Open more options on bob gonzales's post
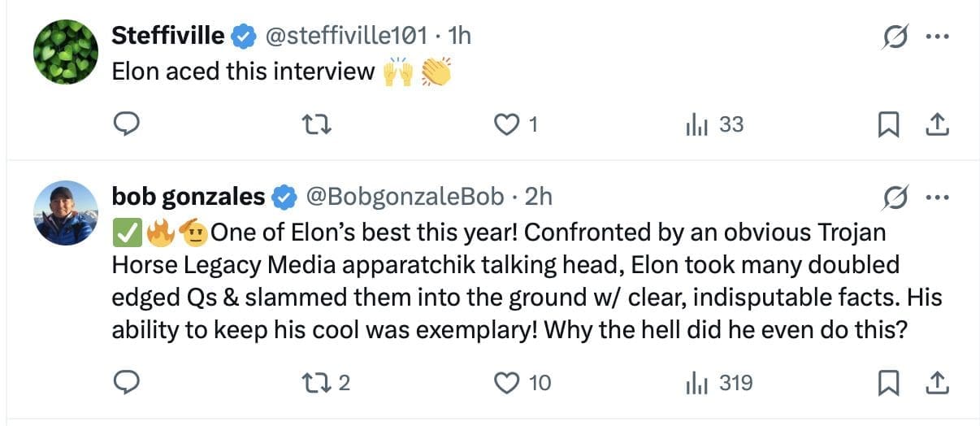The height and width of the screenshot is (426, 980). [x=937, y=198]
